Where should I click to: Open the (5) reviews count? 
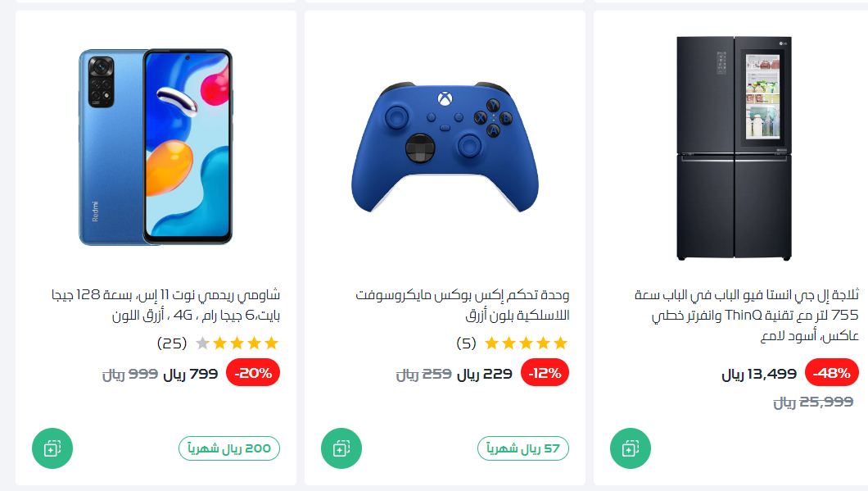pyautogui.click(x=466, y=343)
